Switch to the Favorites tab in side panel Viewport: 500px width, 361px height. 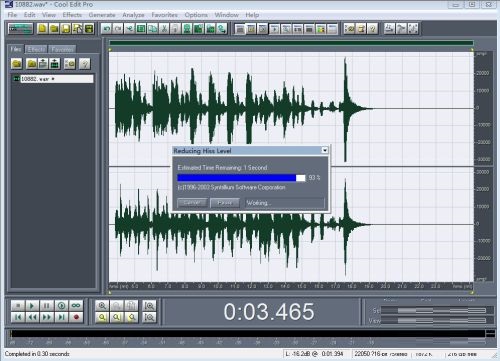(x=62, y=49)
